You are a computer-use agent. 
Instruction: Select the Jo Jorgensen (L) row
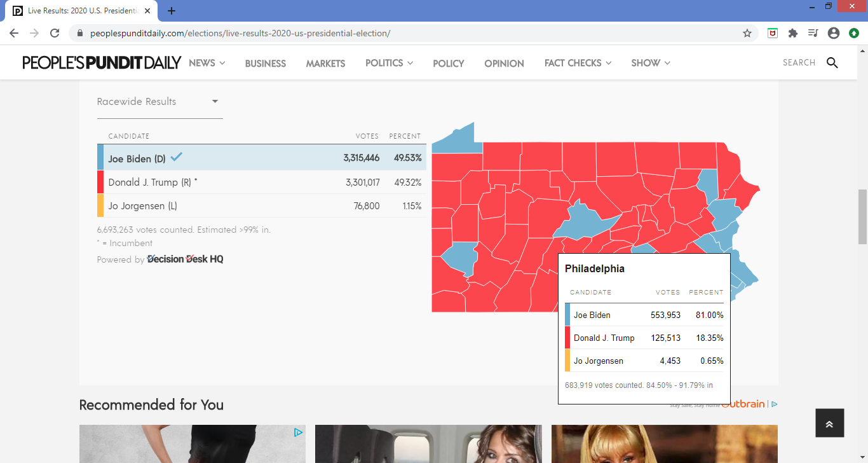click(261, 206)
